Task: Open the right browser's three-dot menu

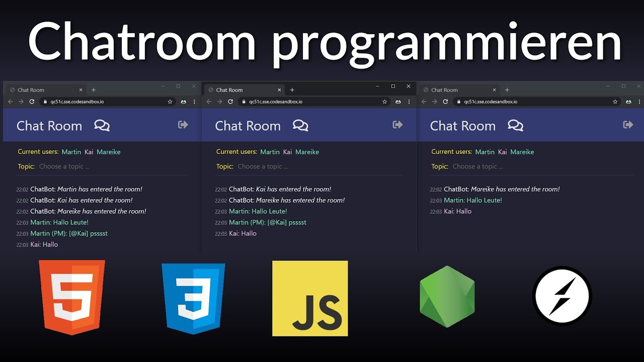Action: [x=639, y=102]
